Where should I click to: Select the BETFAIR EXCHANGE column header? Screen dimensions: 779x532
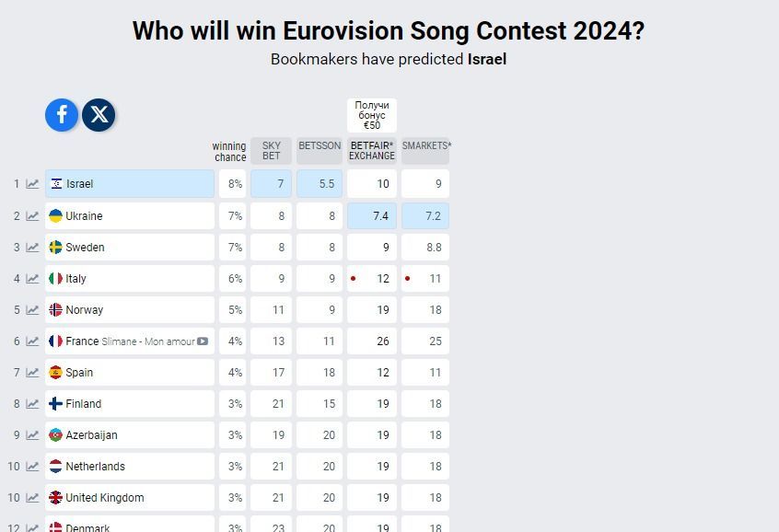click(x=372, y=151)
